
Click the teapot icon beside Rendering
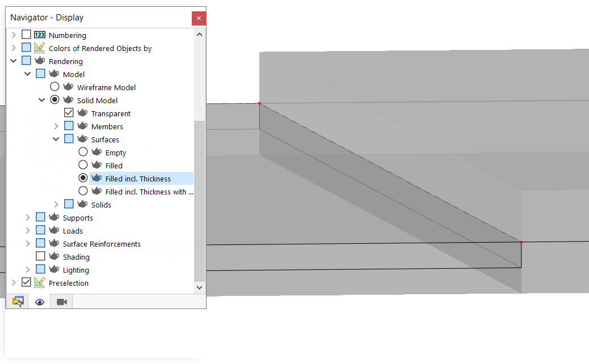(x=40, y=61)
